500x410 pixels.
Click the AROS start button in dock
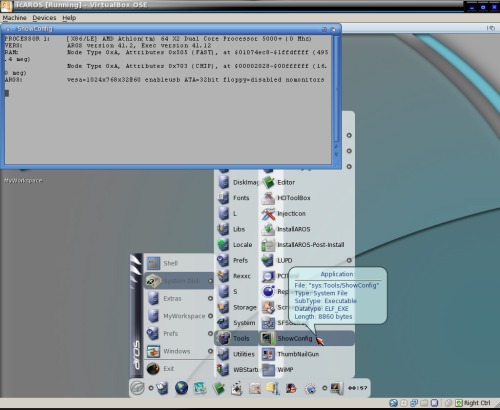[x=137, y=388]
